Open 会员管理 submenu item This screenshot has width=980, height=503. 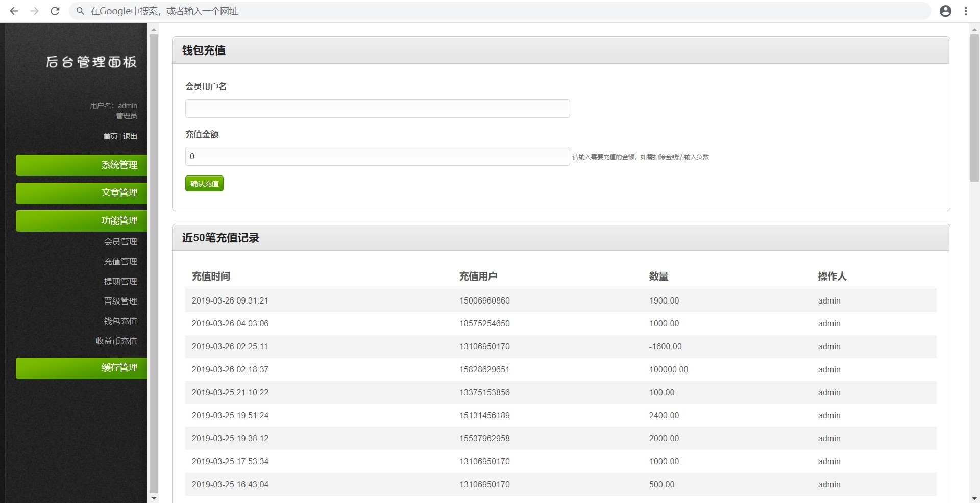[x=120, y=241]
